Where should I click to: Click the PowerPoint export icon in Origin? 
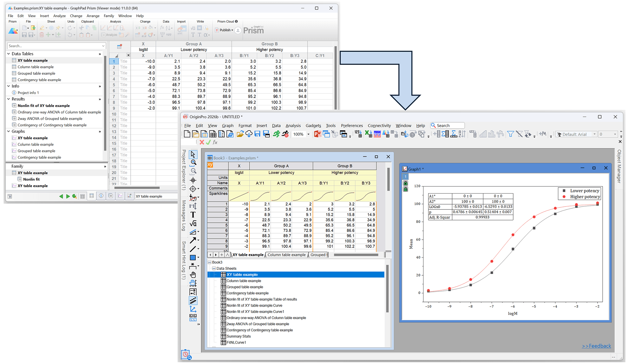(x=317, y=134)
